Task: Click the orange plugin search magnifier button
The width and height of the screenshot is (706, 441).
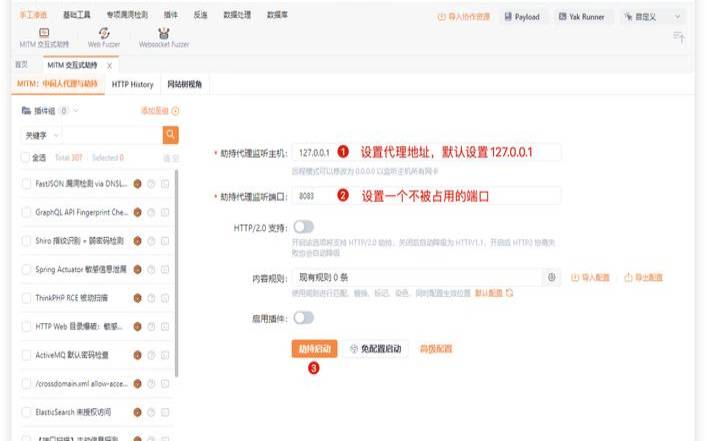Action: coord(171,134)
